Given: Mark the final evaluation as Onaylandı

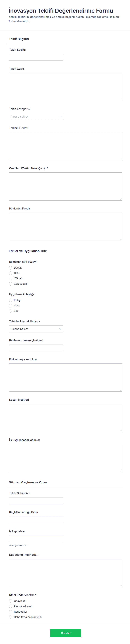Looking at the screenshot, I should coord(10,601).
